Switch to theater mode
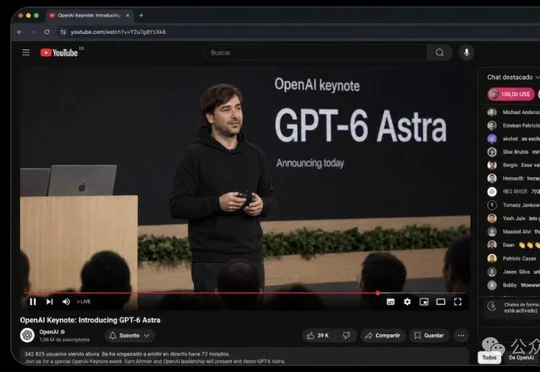The image size is (540, 372). 441,302
